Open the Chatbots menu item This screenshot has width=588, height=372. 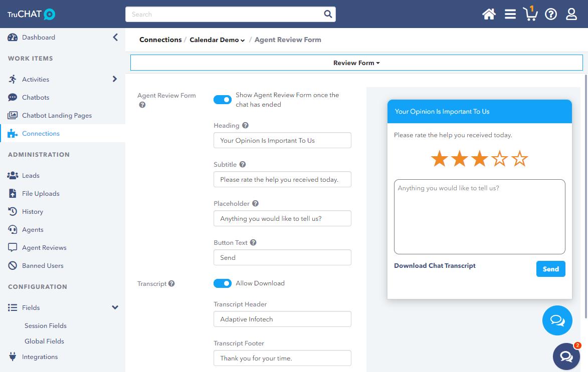pyautogui.click(x=36, y=98)
